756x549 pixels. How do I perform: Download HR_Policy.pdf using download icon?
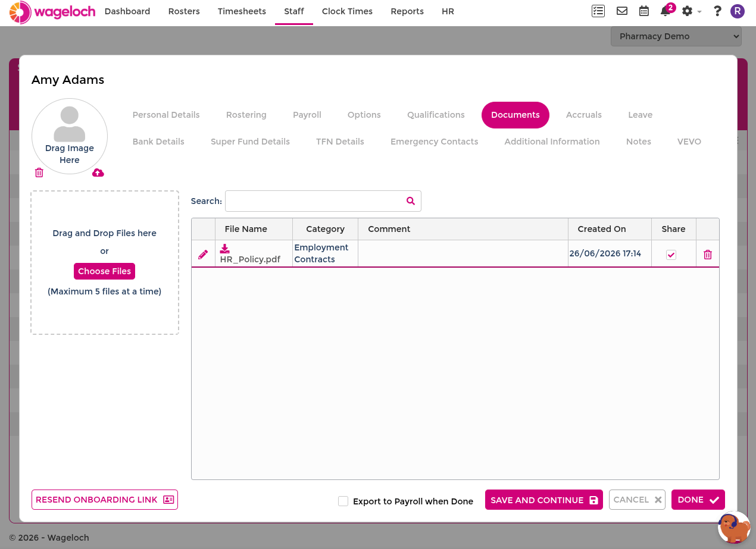[224, 249]
